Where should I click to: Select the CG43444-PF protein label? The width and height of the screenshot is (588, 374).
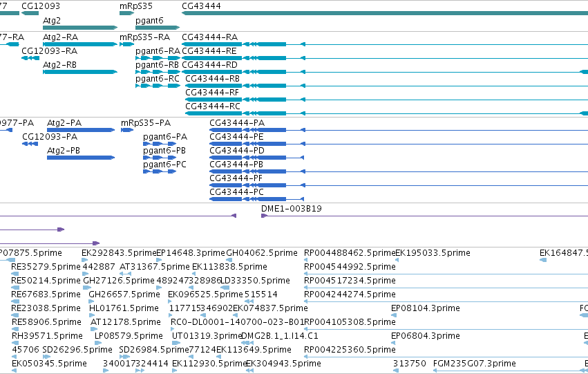pos(236,178)
